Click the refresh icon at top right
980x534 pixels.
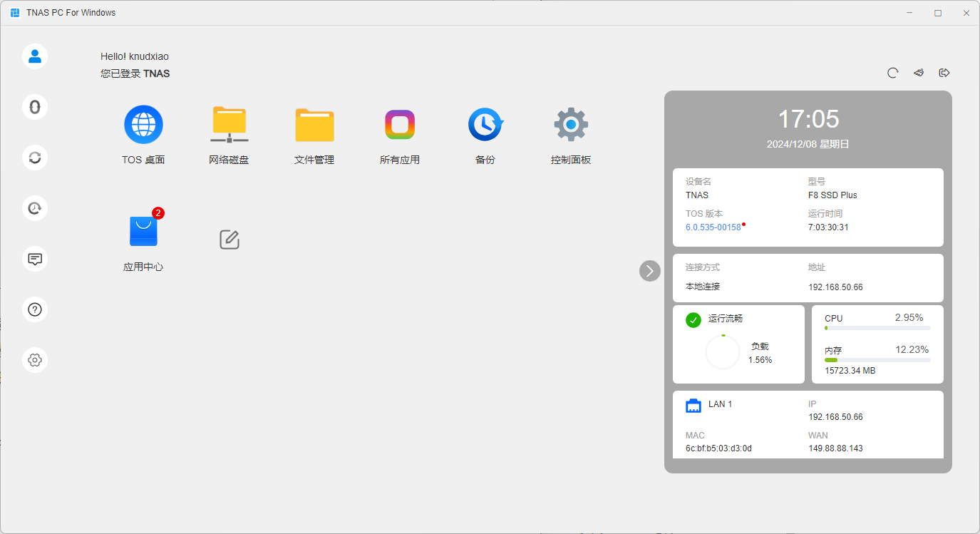[892, 73]
